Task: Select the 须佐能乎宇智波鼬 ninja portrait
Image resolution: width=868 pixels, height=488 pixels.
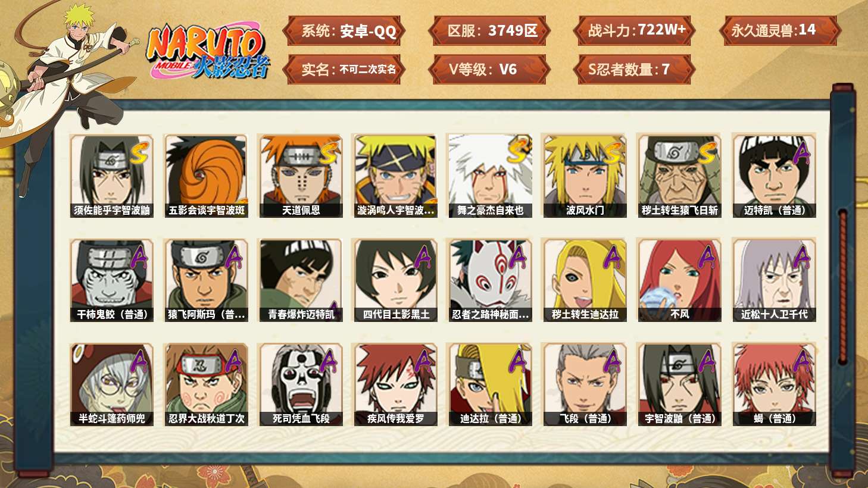Action: (x=111, y=176)
